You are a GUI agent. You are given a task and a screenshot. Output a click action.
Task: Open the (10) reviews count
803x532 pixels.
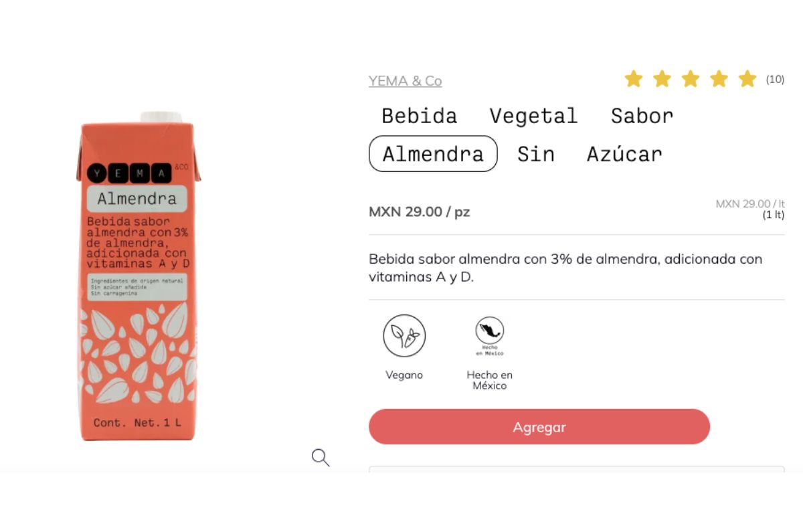pyautogui.click(x=775, y=80)
